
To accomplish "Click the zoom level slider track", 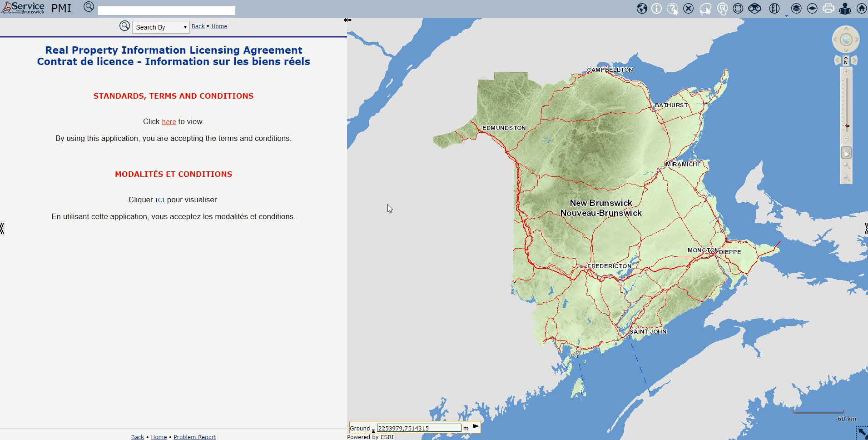I will pyautogui.click(x=847, y=105).
